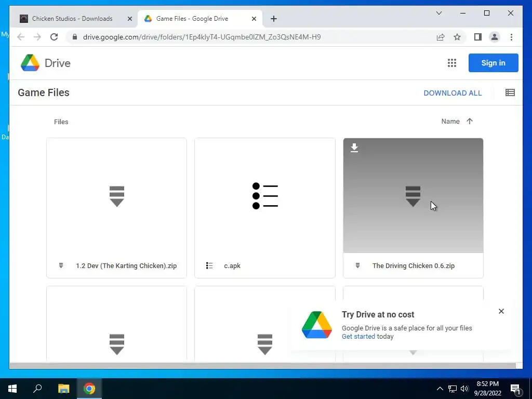Click the c.apk filename text

click(x=232, y=265)
